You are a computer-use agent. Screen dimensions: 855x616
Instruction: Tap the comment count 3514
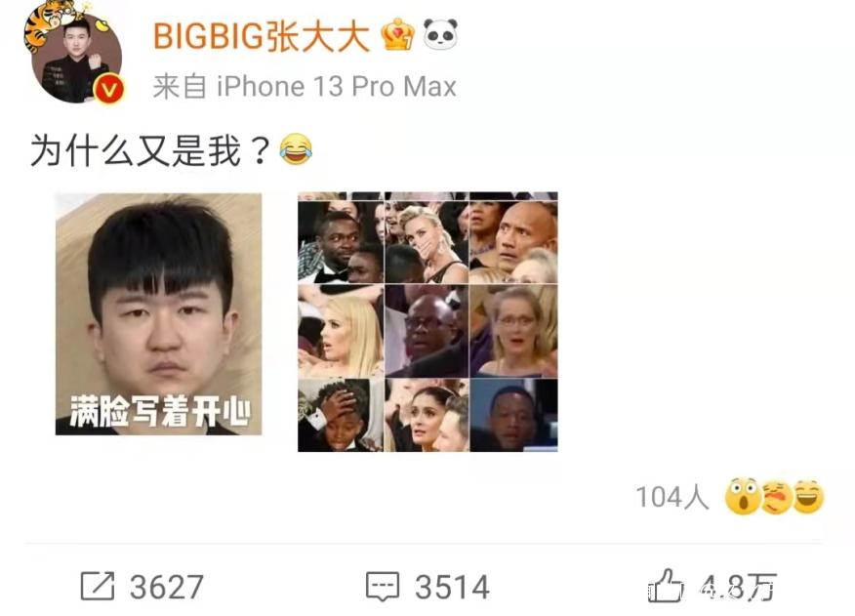[452, 587]
